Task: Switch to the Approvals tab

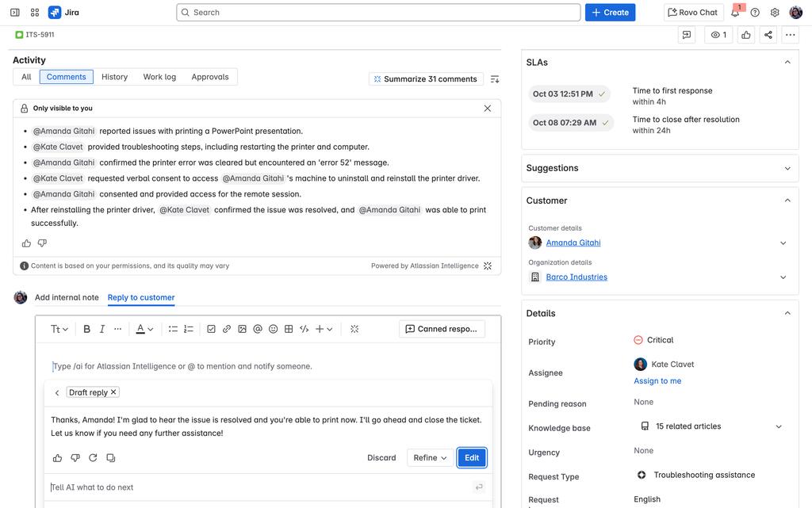Action: point(209,77)
